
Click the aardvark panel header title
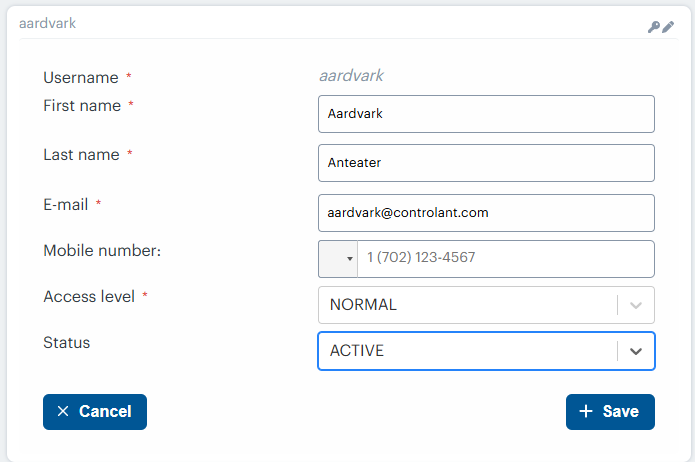pyautogui.click(x=47, y=23)
